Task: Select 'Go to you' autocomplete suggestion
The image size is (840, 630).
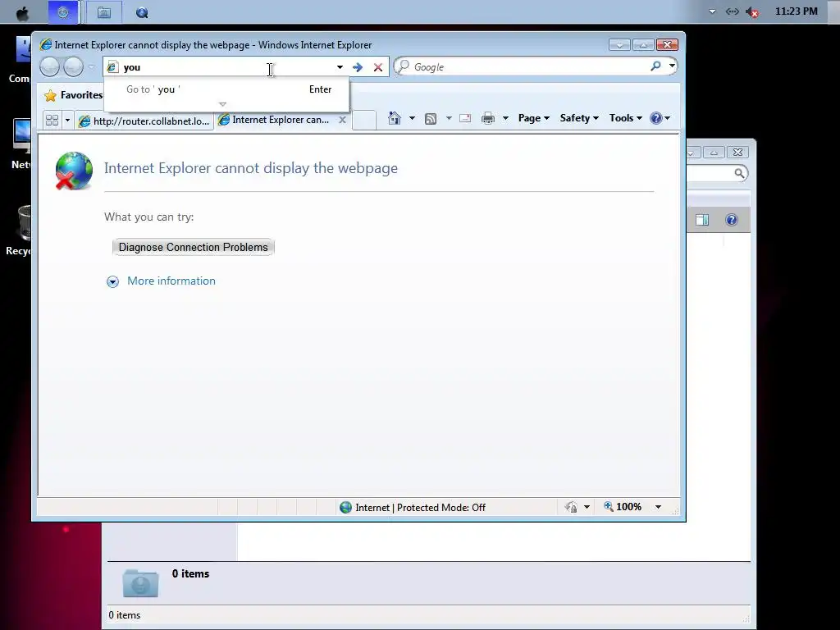Action: (x=226, y=89)
